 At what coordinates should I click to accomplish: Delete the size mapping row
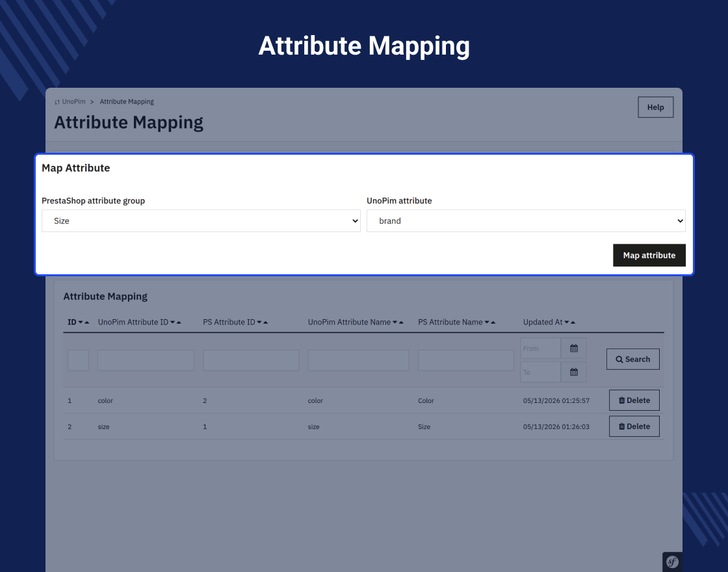pyautogui.click(x=634, y=426)
